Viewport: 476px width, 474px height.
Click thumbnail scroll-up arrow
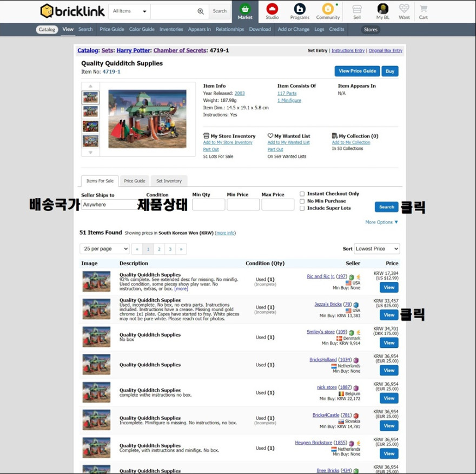tap(90, 86)
